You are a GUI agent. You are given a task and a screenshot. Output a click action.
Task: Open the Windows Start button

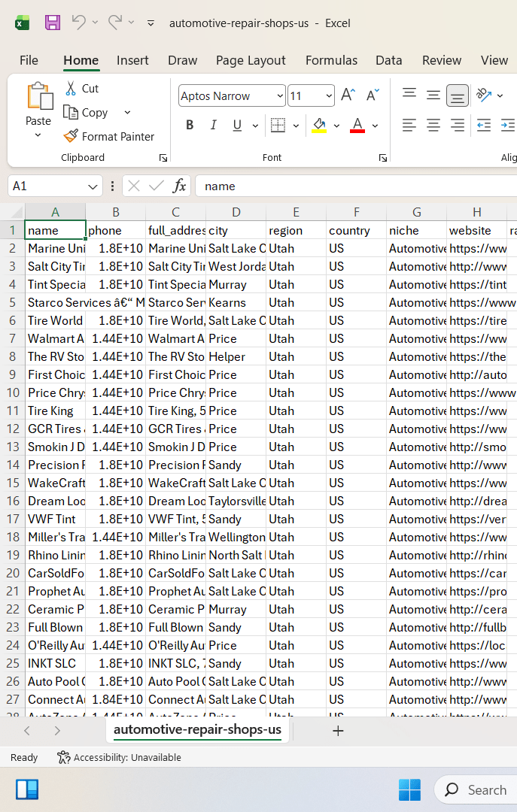point(409,789)
